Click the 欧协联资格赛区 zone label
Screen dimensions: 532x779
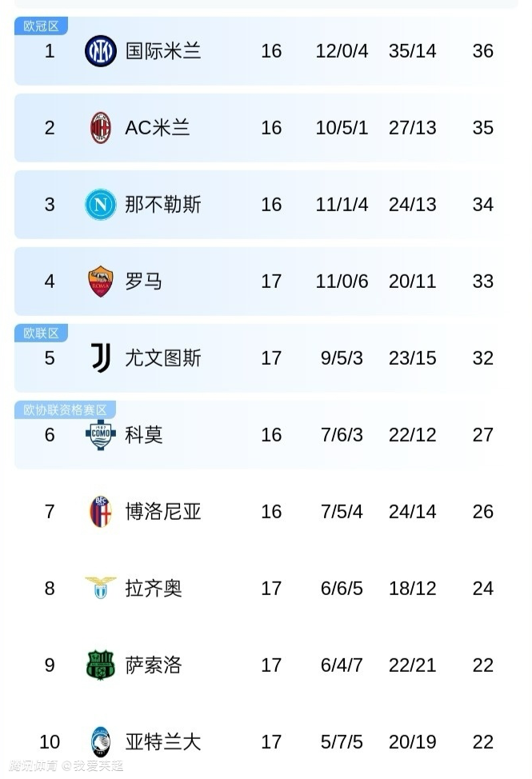tap(65, 410)
